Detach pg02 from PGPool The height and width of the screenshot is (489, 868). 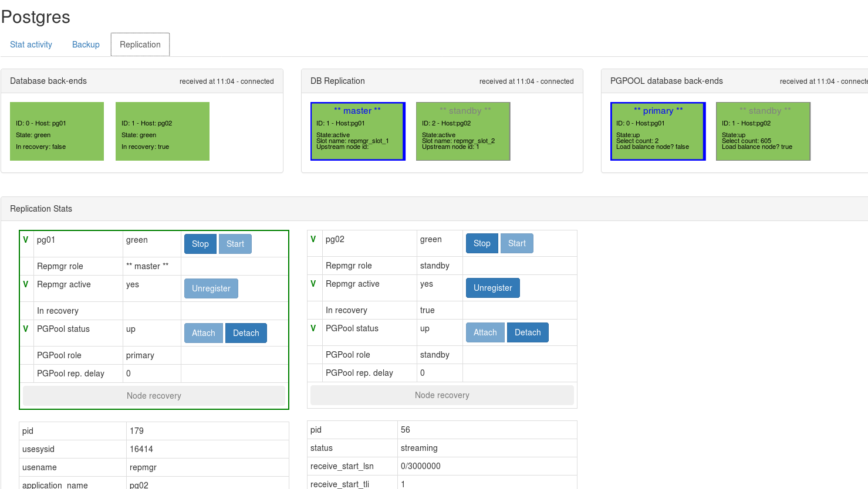[x=528, y=332]
